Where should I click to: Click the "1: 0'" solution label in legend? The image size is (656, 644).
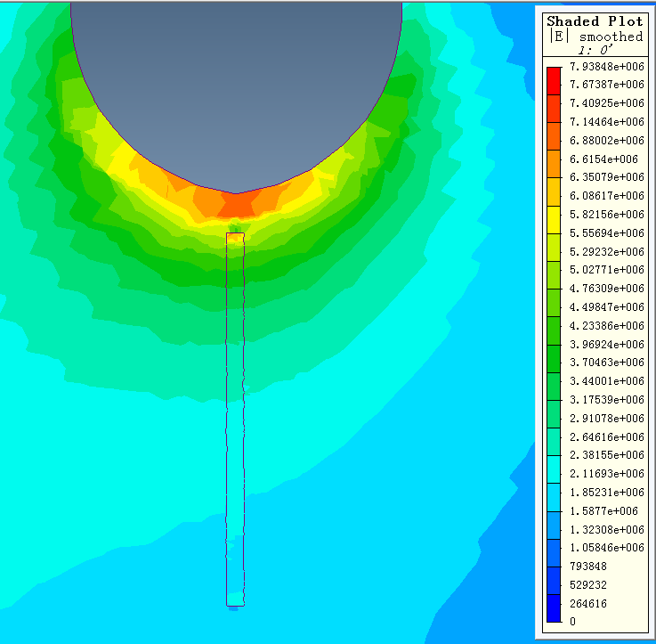click(595, 50)
